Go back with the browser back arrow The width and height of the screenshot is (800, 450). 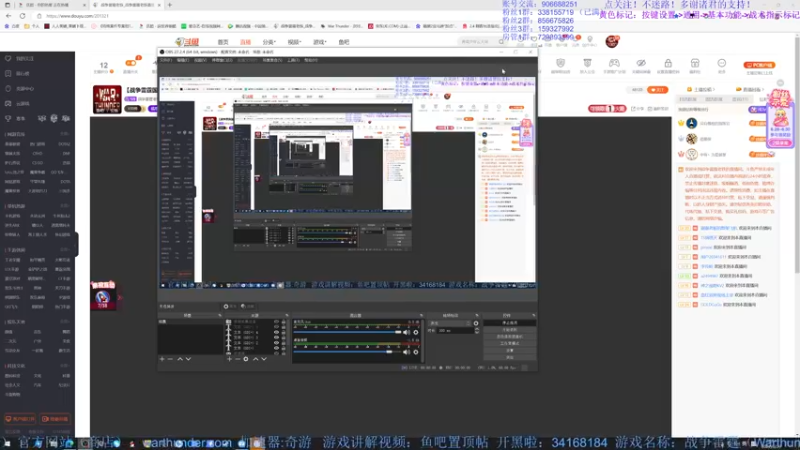coord(8,16)
